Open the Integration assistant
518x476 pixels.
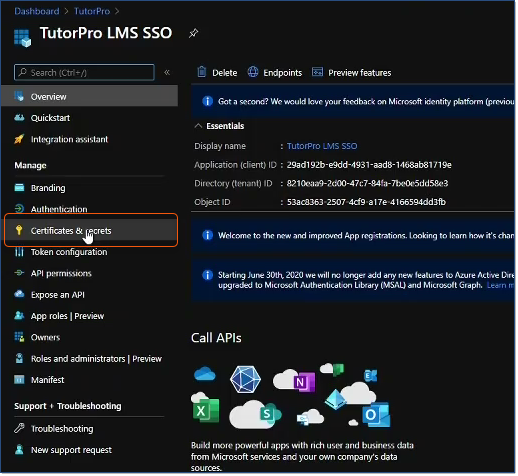[69, 139]
